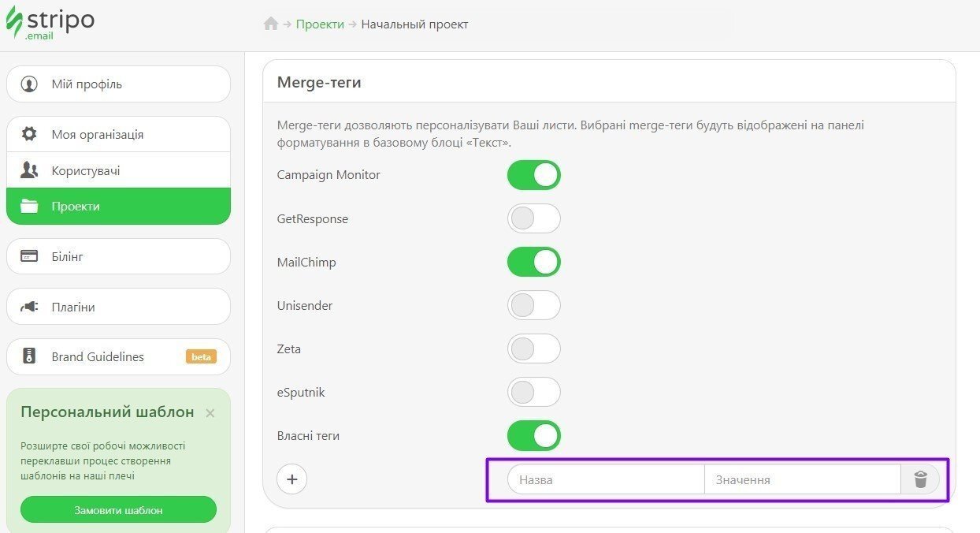Open Проекти breadcrumb link
Viewport: 980px width, 533px height.
[320, 24]
